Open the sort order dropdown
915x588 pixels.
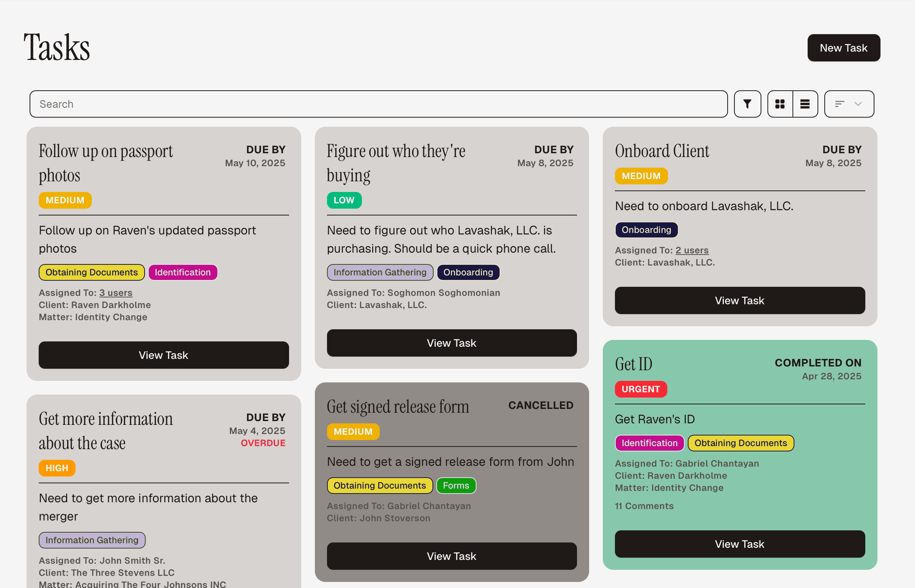[x=849, y=104]
